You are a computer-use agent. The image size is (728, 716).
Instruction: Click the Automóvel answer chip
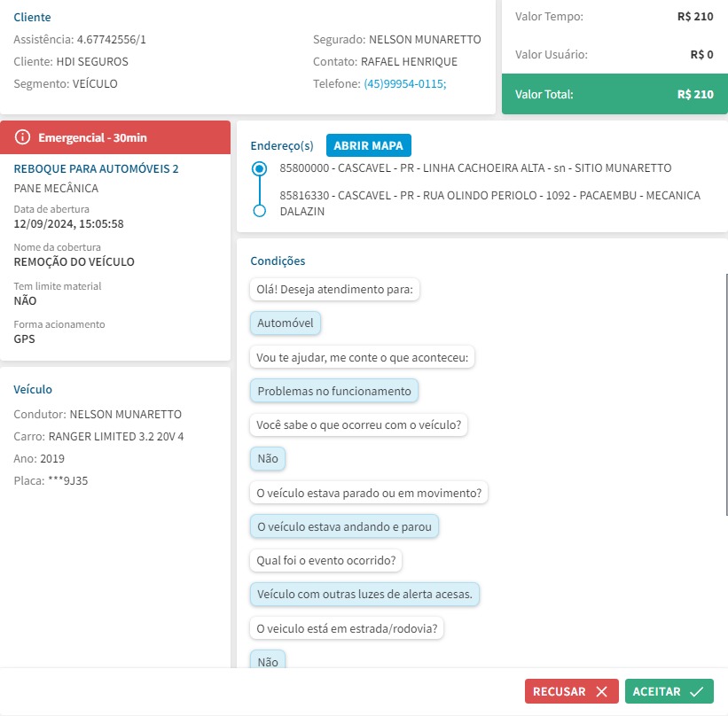(285, 323)
